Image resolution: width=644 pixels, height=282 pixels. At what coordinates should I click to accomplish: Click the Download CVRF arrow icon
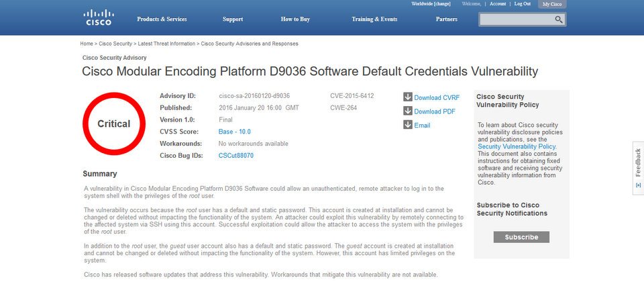coord(407,97)
